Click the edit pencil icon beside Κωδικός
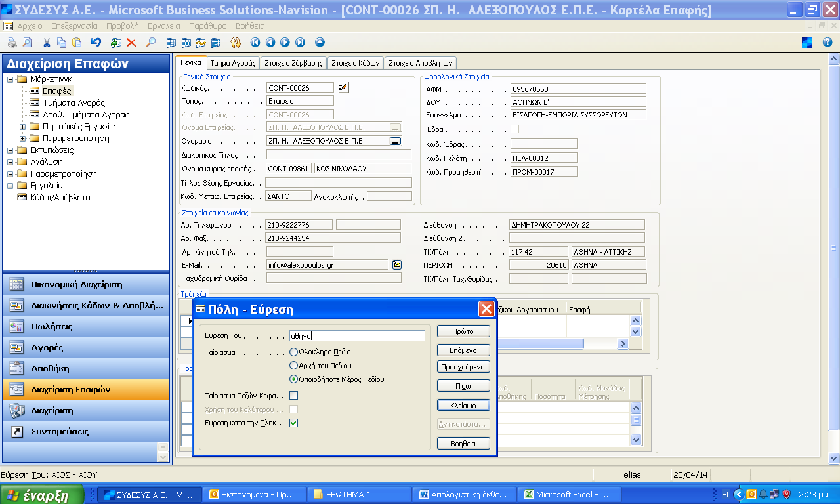The image size is (840, 504). pyautogui.click(x=344, y=87)
